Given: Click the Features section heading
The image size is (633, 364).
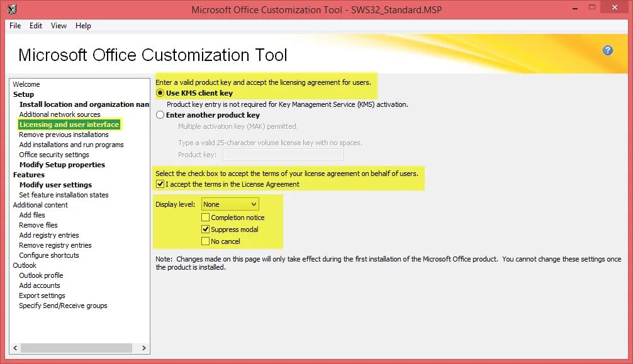Looking at the screenshot, I should coord(29,175).
